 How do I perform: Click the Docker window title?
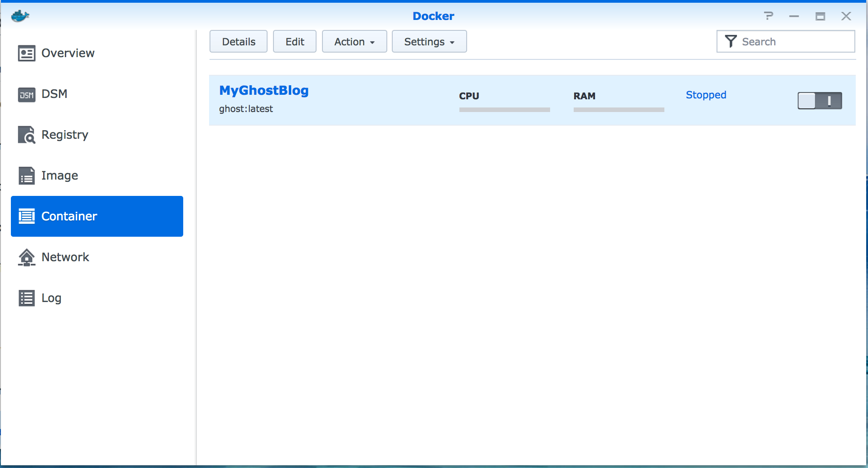(434, 16)
